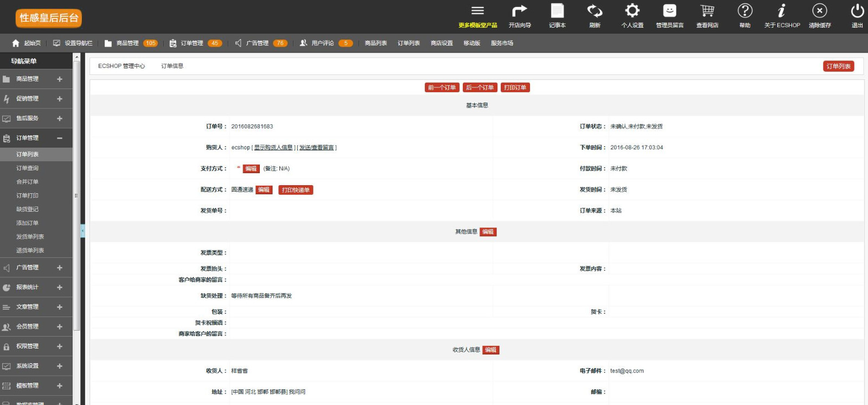Viewport: 868px width, 405px height.
Task: Select 订单查询 in the sidebar
Action: (27, 168)
